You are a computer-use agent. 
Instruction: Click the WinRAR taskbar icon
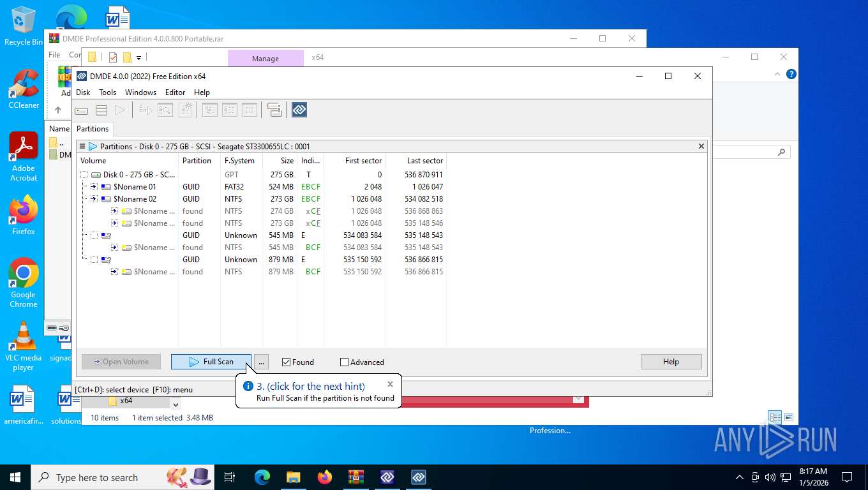(356, 477)
